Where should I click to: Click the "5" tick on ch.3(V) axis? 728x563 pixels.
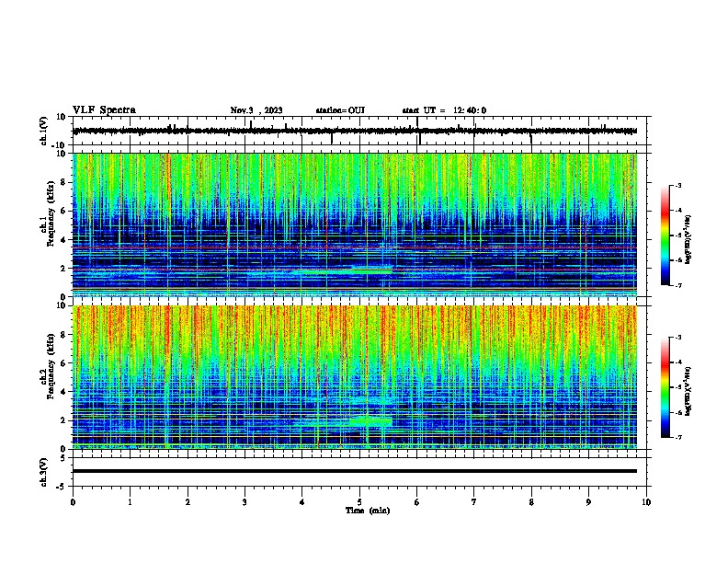[63, 458]
